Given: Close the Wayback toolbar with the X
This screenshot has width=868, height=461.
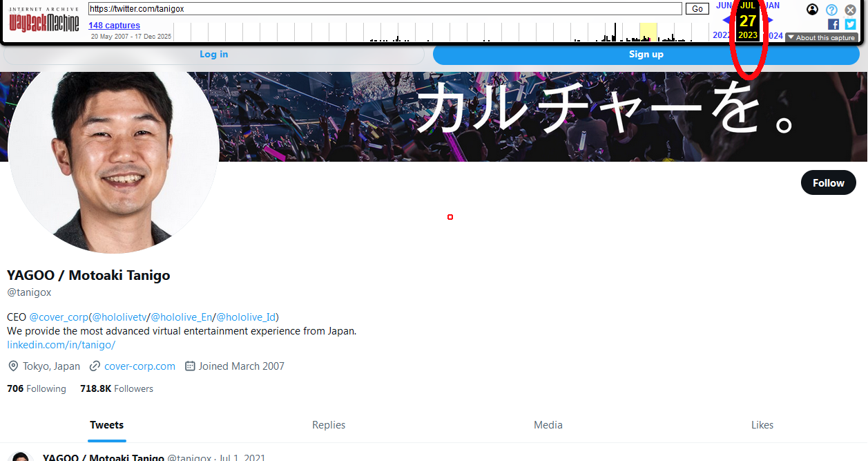Looking at the screenshot, I should (x=851, y=10).
